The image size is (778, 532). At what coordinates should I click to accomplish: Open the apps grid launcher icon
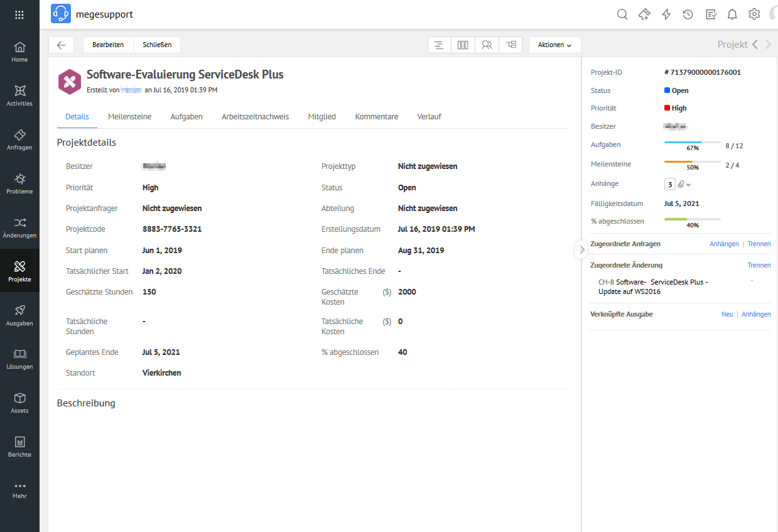(19, 14)
